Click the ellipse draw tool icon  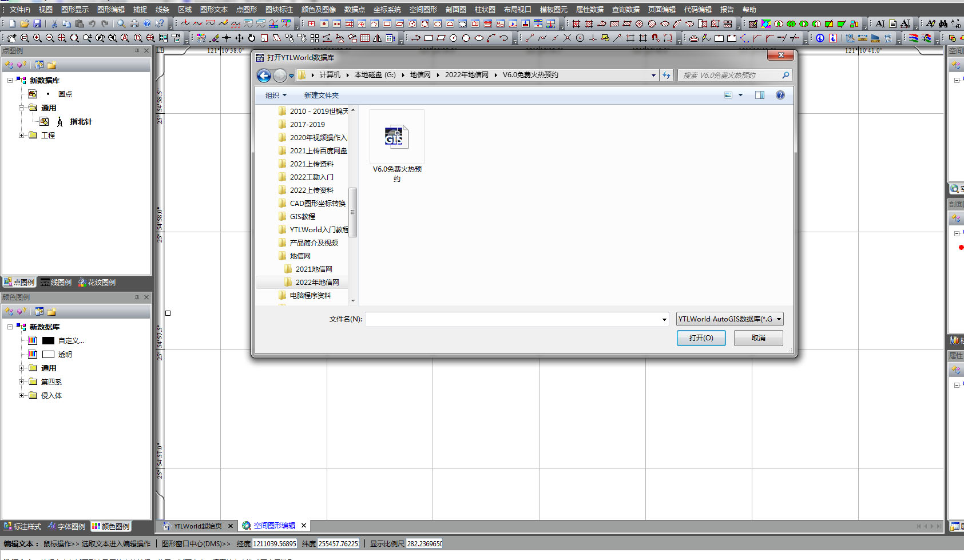479,38
